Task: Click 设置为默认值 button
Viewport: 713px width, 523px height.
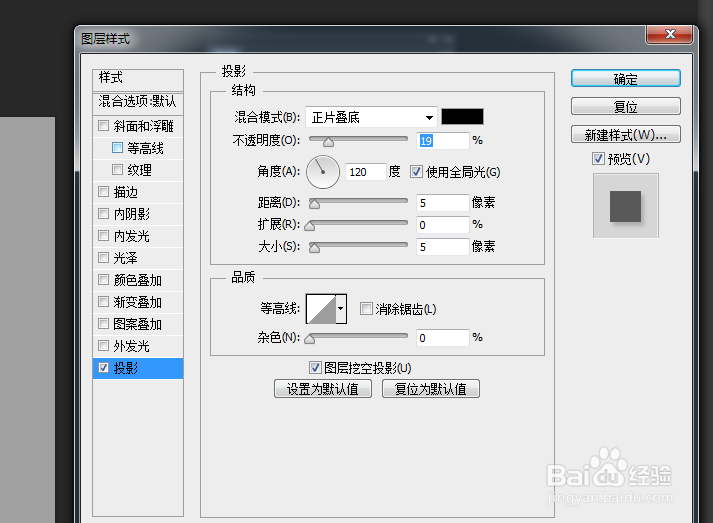Action: (x=323, y=389)
